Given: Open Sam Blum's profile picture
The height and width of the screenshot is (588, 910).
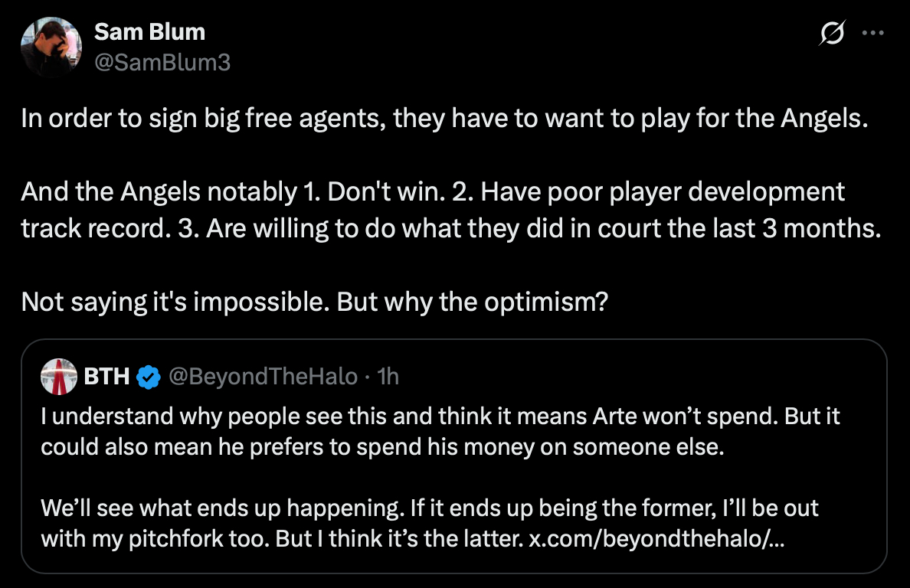Looking at the screenshot, I should tap(51, 47).
